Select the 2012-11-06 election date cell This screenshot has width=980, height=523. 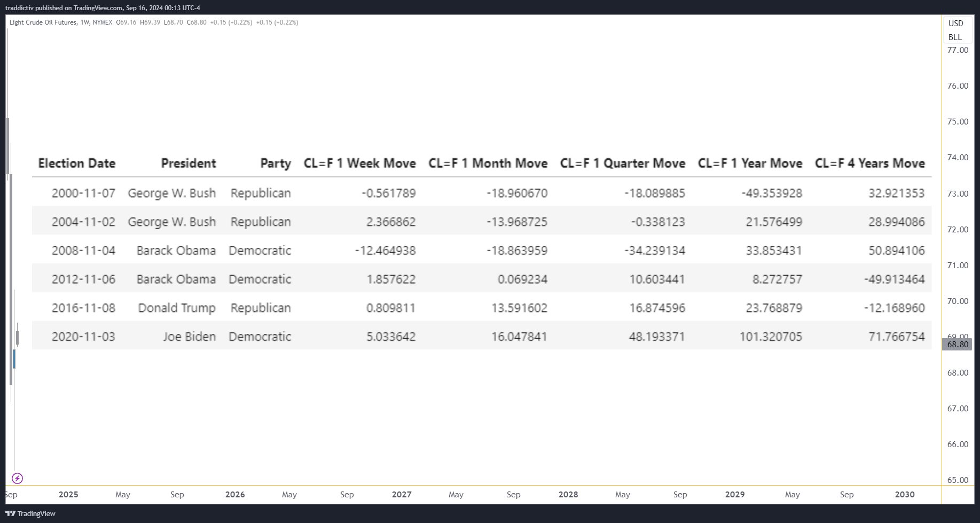pos(83,279)
